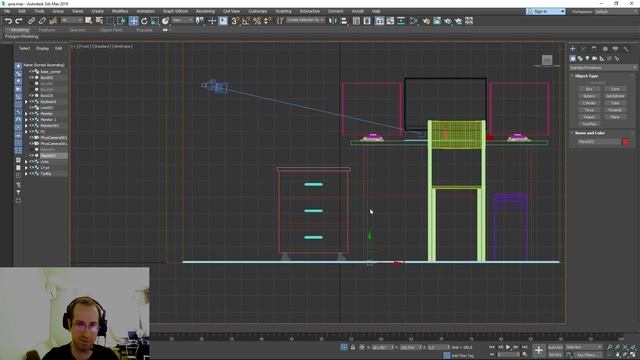
Task: Click the object name field Plane002
Action: (598, 142)
